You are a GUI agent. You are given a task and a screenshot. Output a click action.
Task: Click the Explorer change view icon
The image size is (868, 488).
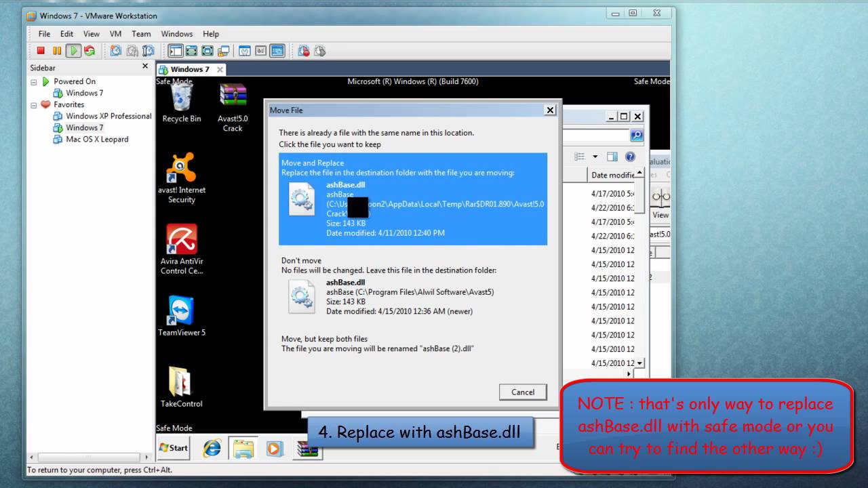[580, 157]
